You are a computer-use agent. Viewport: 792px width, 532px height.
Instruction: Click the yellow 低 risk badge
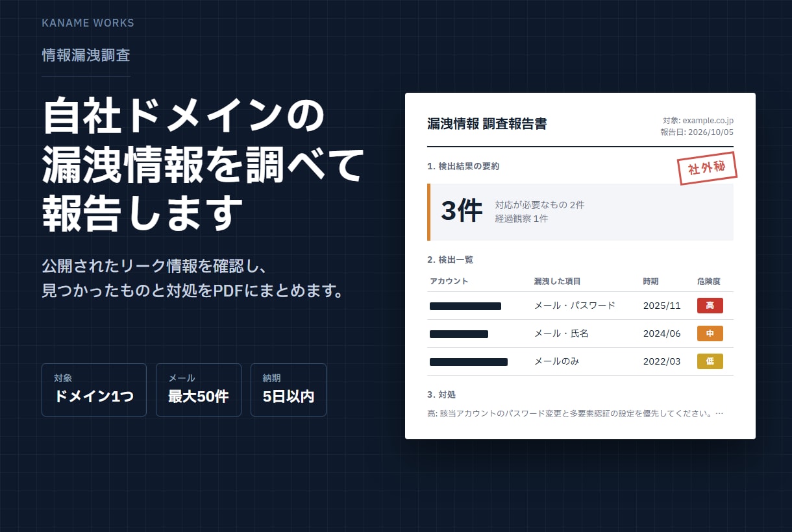(710, 361)
